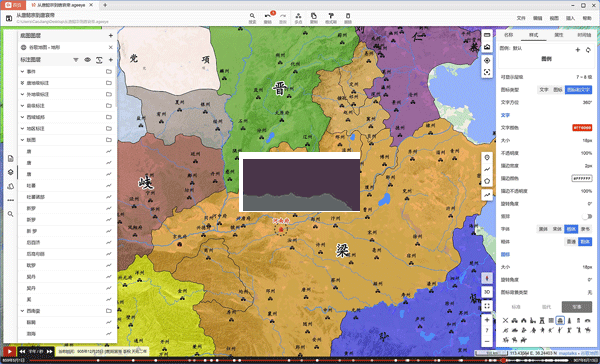Screen dimensions: 600x364
Task: Select the polyline drawing tool on map
Action: click(x=487, y=169)
